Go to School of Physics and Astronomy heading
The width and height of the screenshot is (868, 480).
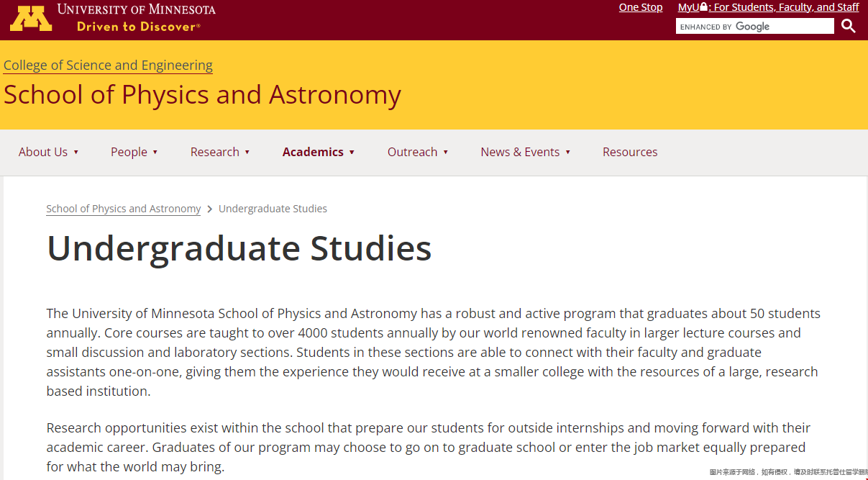[202, 95]
